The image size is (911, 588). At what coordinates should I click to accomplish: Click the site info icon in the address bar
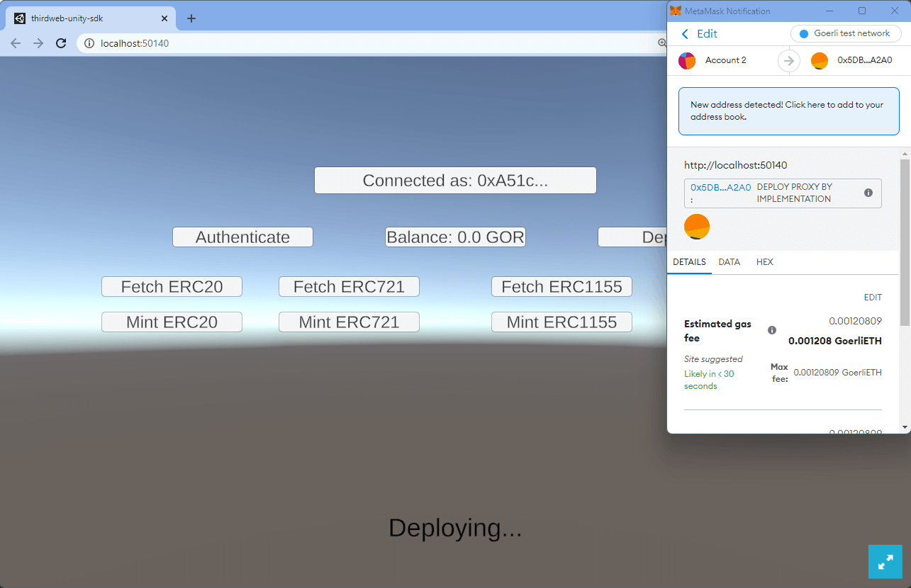[89, 43]
